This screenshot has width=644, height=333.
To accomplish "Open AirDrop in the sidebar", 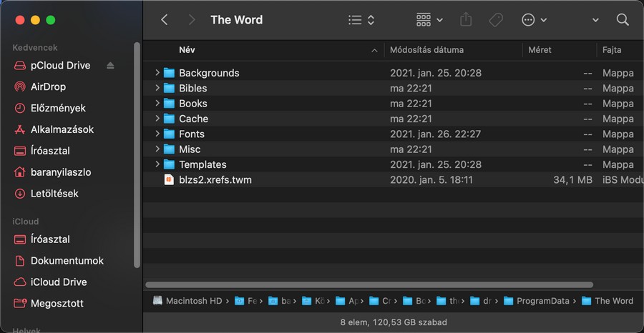I will [x=48, y=87].
